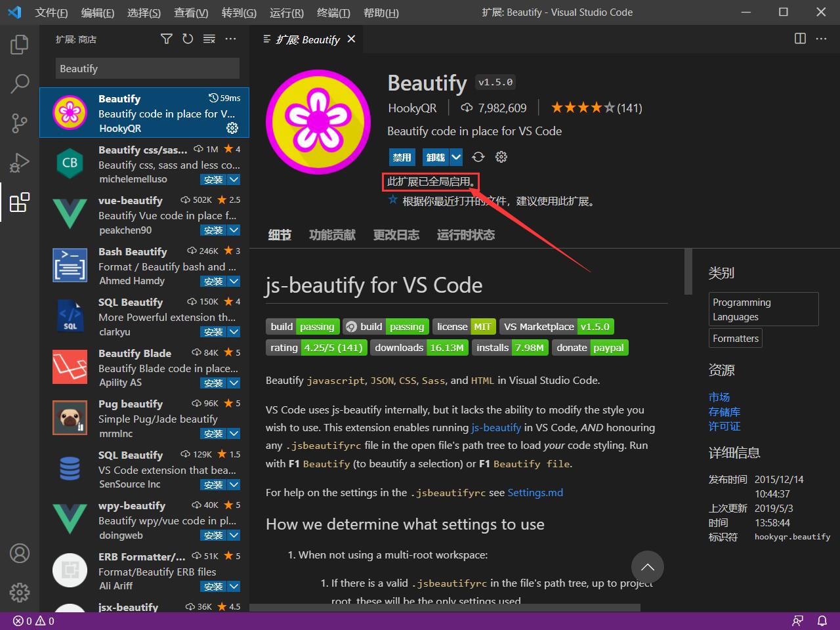Switch to the 更改日志 tab
840x630 pixels.
(x=396, y=235)
